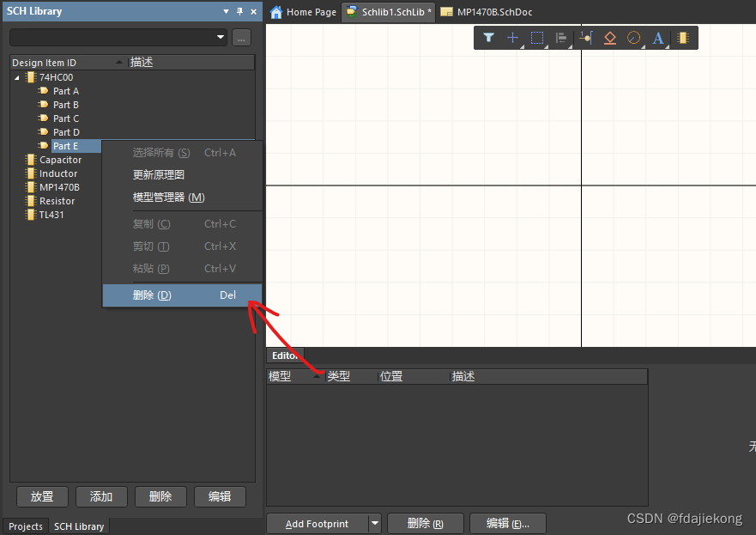Sort by Design Item ID column header

pos(67,63)
